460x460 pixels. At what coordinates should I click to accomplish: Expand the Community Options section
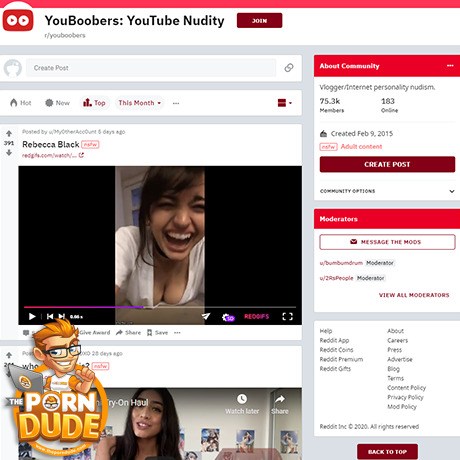pyautogui.click(x=387, y=191)
